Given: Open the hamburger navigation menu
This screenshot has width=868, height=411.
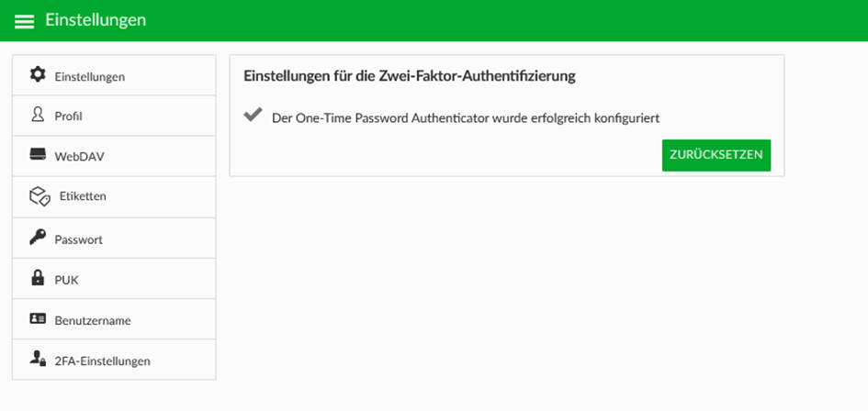Looking at the screenshot, I should click(x=24, y=21).
